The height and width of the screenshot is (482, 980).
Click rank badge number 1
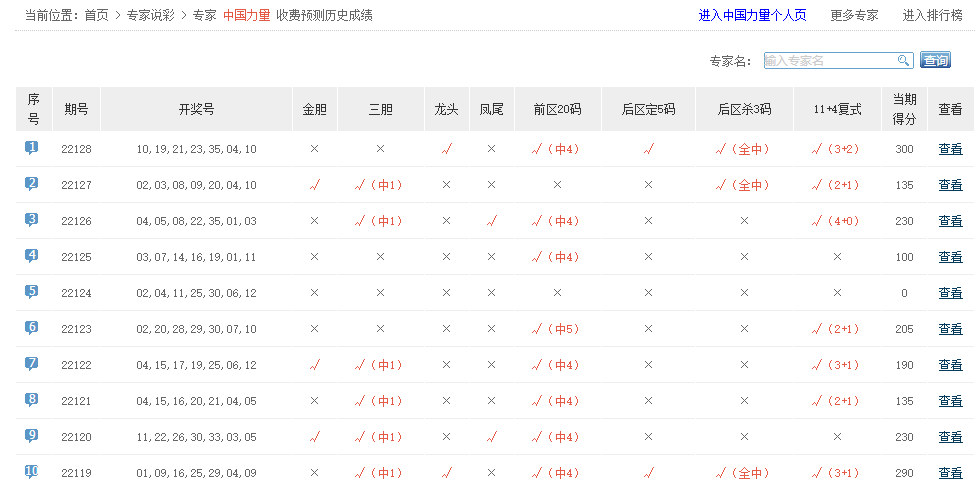point(32,148)
